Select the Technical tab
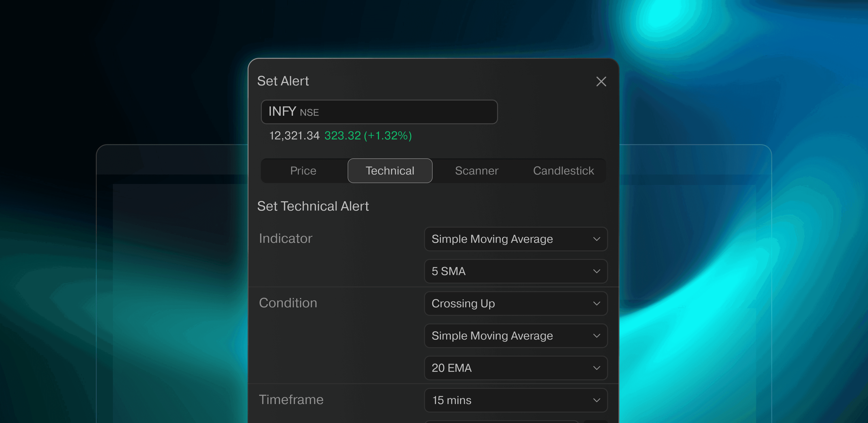This screenshot has width=868, height=423. (390, 171)
